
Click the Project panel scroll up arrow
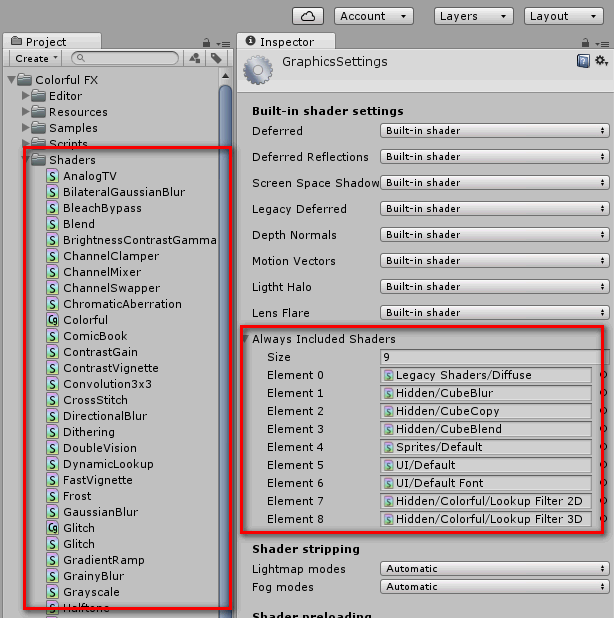pos(225,76)
